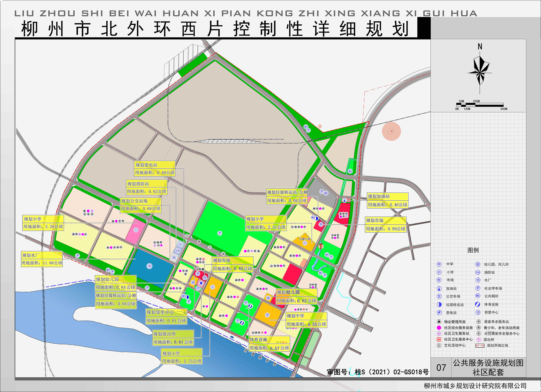This screenshot has height=392, width=541.
Task: Click the 用地面积: 3.28公顷 area text
Action: (x=43, y=227)
